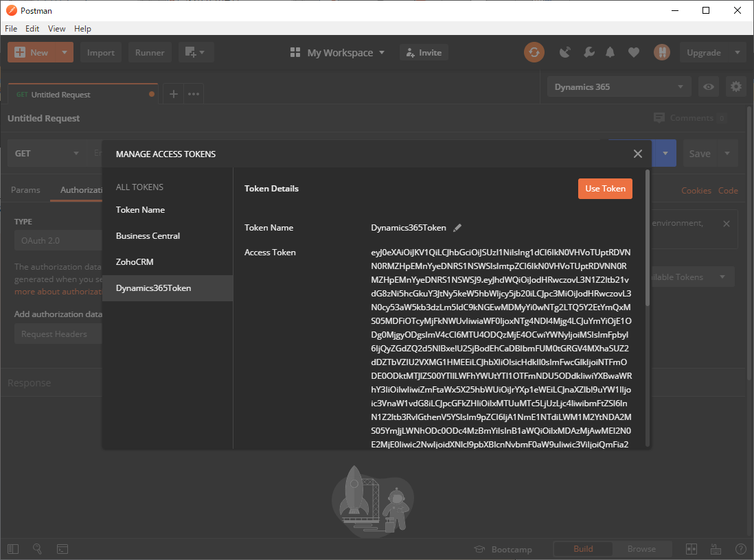Open the settings wrench icon
Image resolution: width=754 pixels, height=560 pixels.
(589, 52)
